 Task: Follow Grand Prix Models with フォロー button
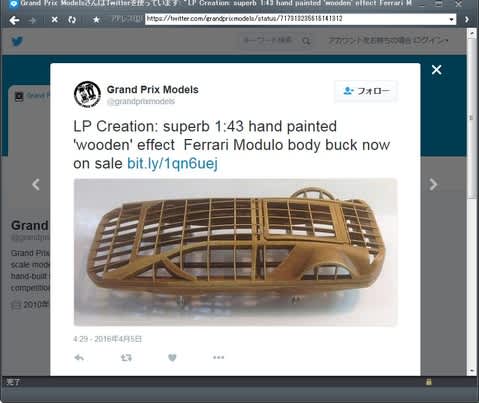point(366,91)
